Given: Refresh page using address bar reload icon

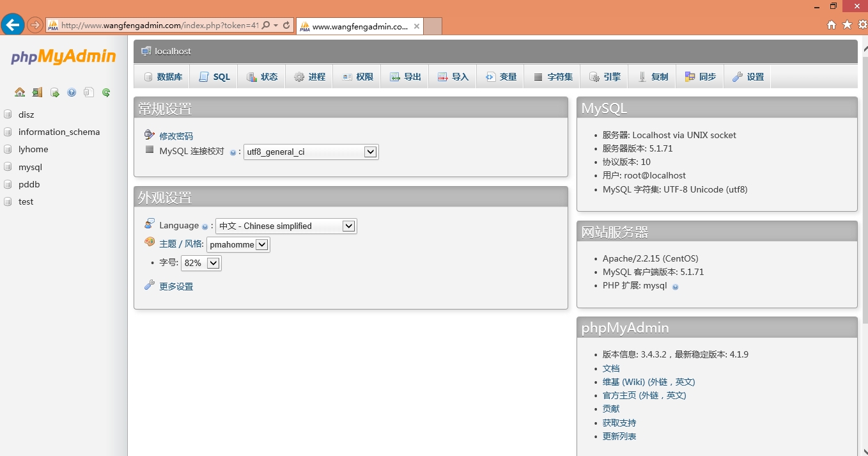Looking at the screenshot, I should pyautogui.click(x=286, y=26).
